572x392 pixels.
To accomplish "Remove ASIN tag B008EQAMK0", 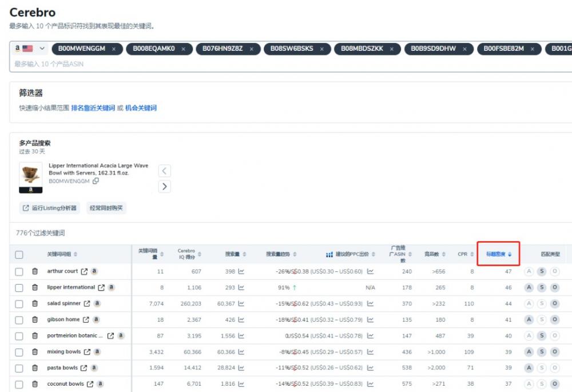I will pos(183,49).
